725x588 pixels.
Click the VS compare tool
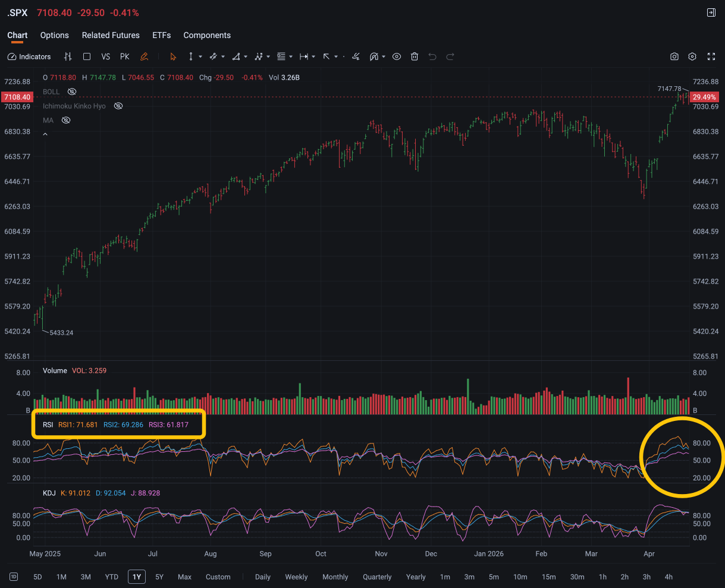click(x=106, y=56)
